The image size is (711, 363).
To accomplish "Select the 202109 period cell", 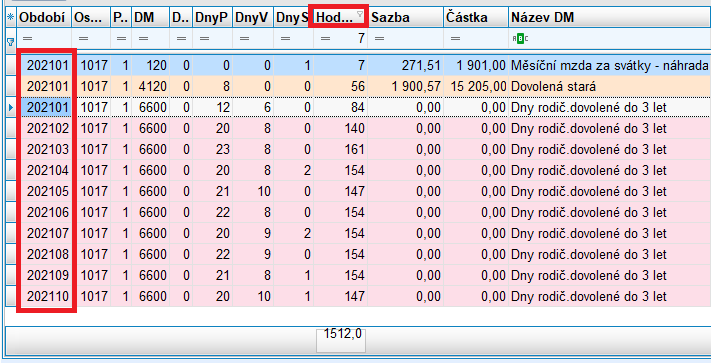I will [44, 276].
